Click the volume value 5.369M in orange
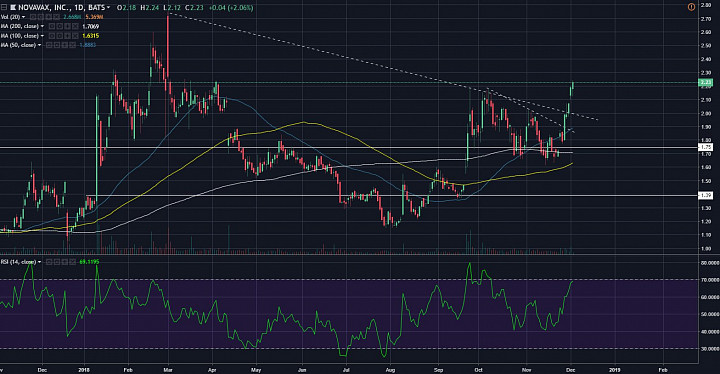720x374 pixels. [x=94, y=17]
